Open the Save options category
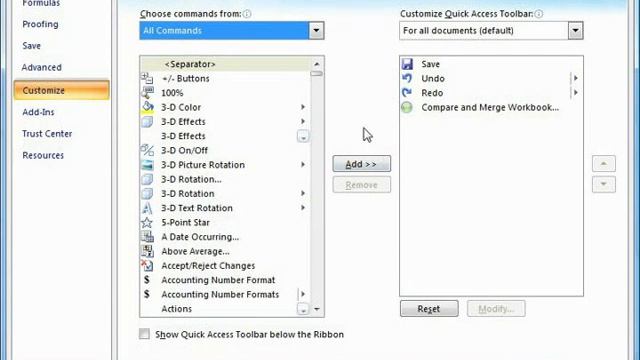Viewport: 640px width, 360px height. (x=31, y=46)
